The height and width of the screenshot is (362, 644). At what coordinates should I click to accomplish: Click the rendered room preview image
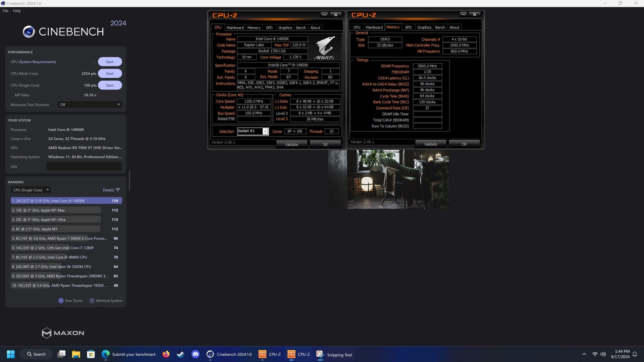[388, 179]
